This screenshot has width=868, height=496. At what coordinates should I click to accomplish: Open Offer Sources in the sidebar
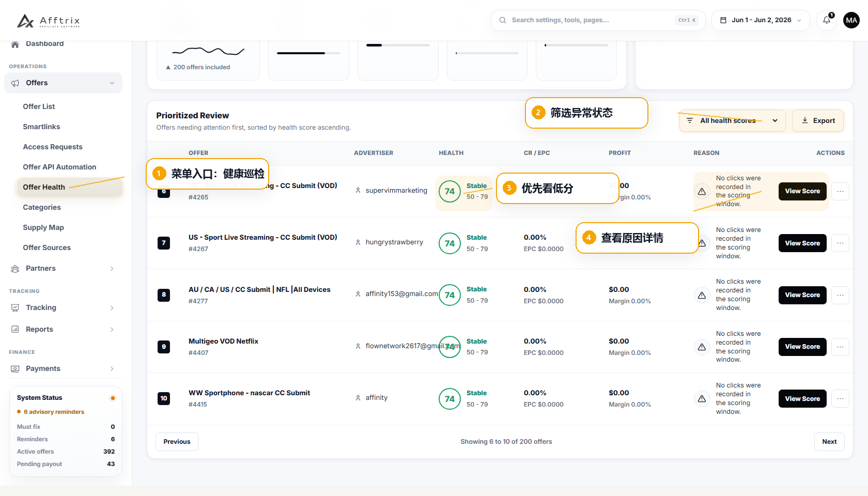47,247
